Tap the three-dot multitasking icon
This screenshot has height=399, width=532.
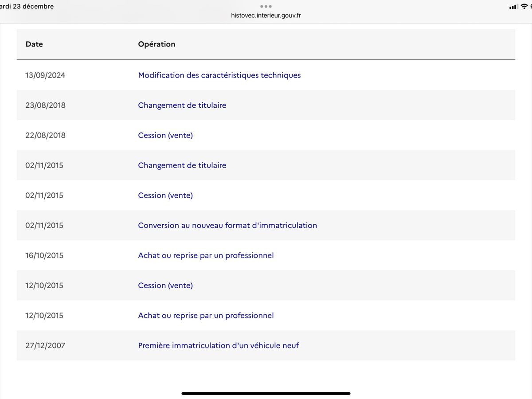266,6
